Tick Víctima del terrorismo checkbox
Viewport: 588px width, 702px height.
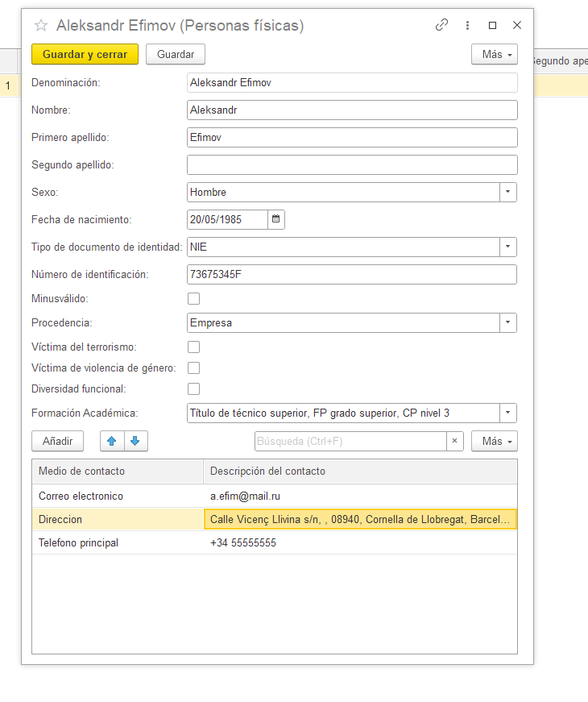(x=193, y=347)
